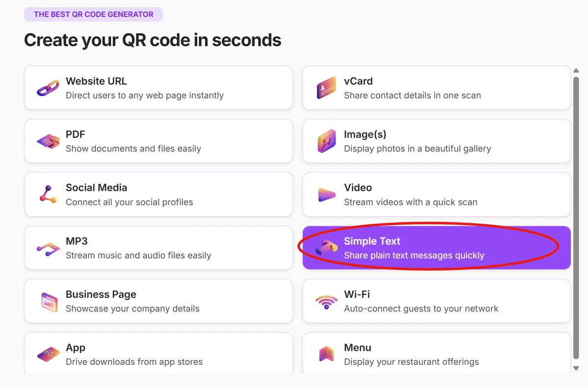Select the vCard contact card icon
Screen dimensions: 588x389
pos(326,87)
